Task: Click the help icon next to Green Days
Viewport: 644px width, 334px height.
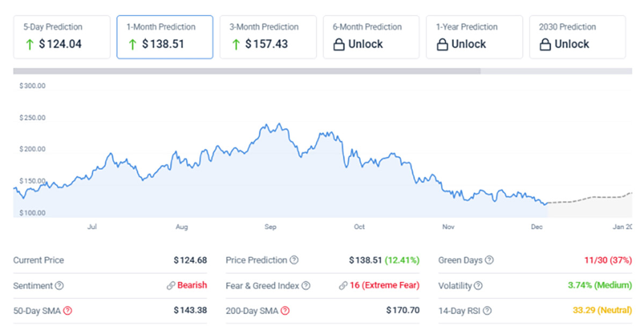Action: pyautogui.click(x=489, y=260)
